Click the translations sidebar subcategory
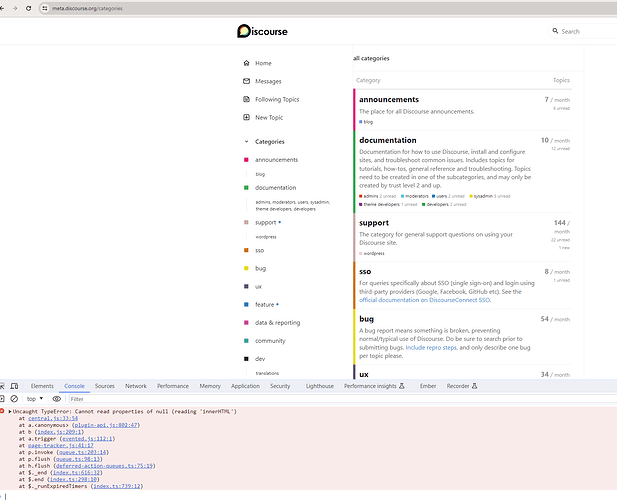Screen dimensions: 617x500 (267, 373)
